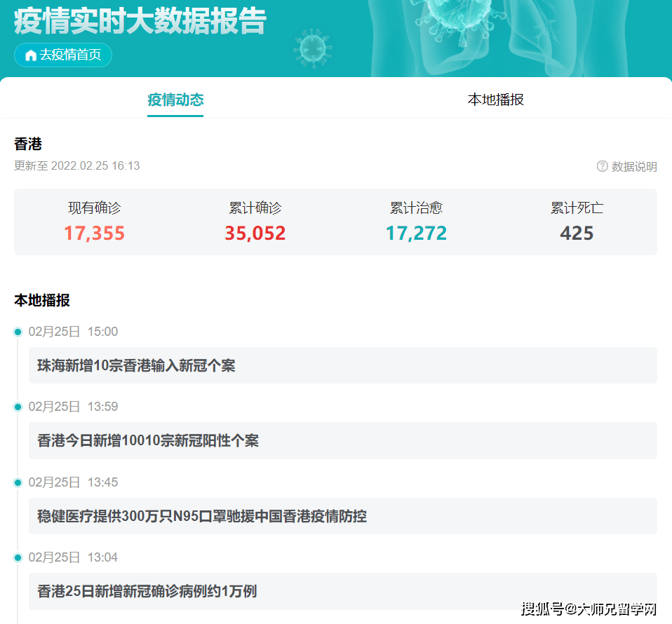Click the 累计死亡 figure 425
This screenshot has height=624, width=672.
(x=577, y=233)
